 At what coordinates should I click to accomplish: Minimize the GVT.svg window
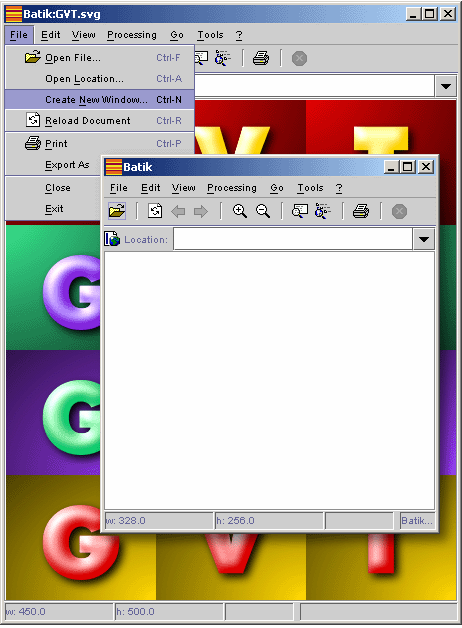click(x=414, y=14)
